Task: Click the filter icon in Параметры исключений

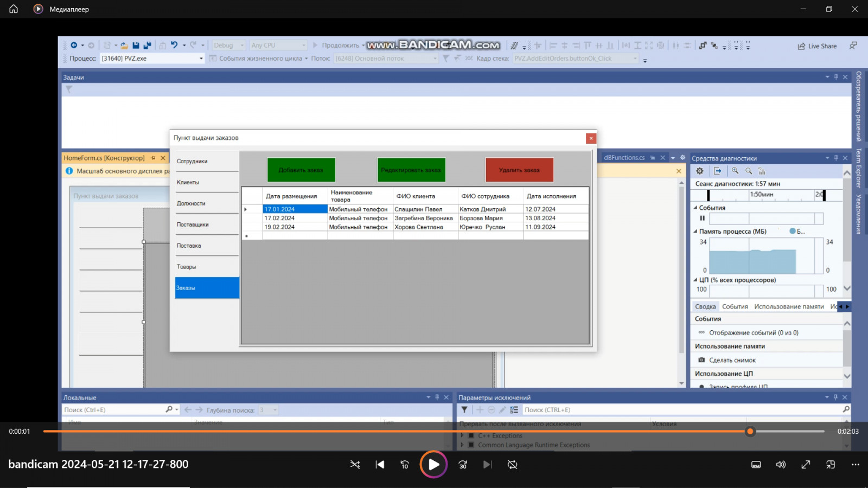Action: (x=464, y=410)
